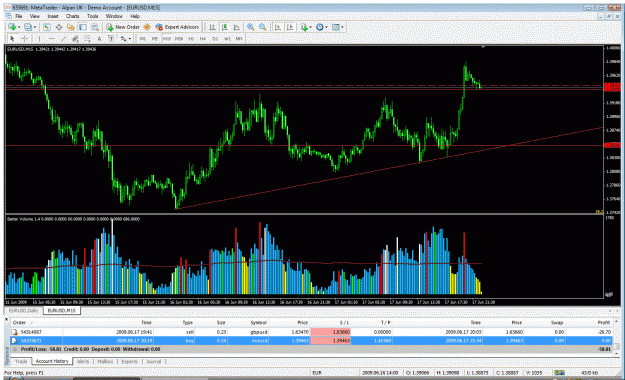Expand the Periods dropdown arrow

[x=326, y=27]
